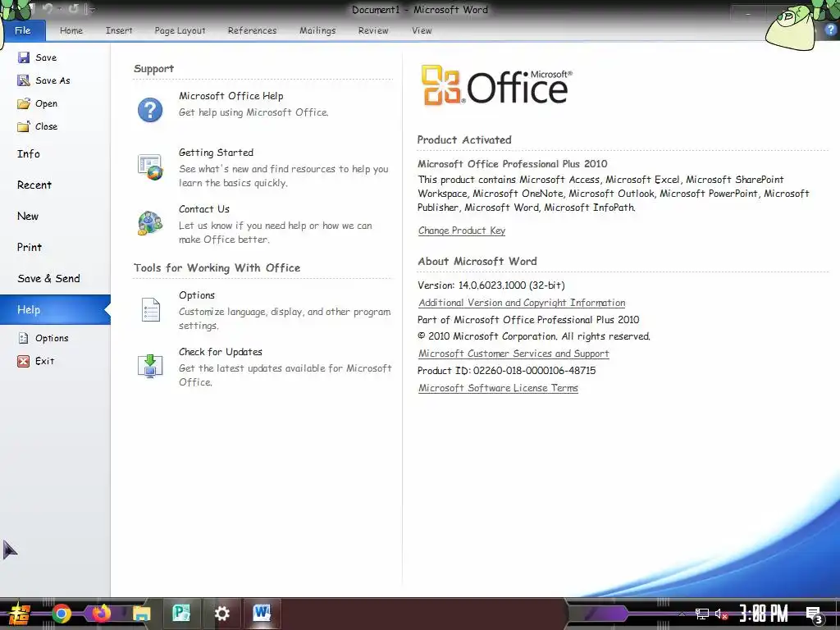This screenshot has height=630, width=840.
Task: Switch to the Review tab
Action: [x=373, y=30]
